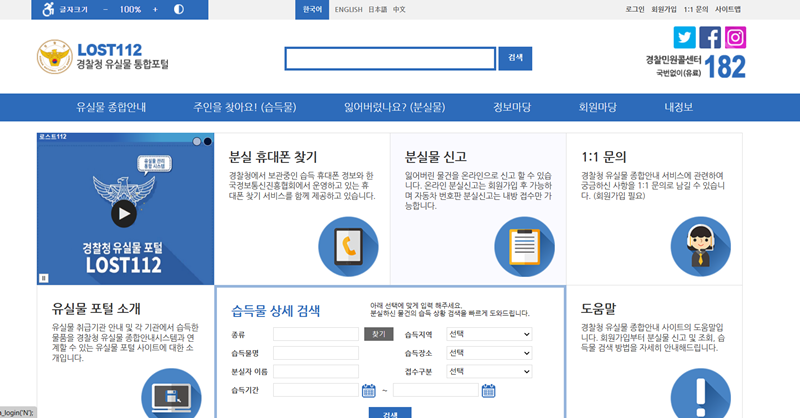This screenshot has height=418, width=800.
Task: Click the 1:1 inquiry agent icon
Action: click(701, 247)
